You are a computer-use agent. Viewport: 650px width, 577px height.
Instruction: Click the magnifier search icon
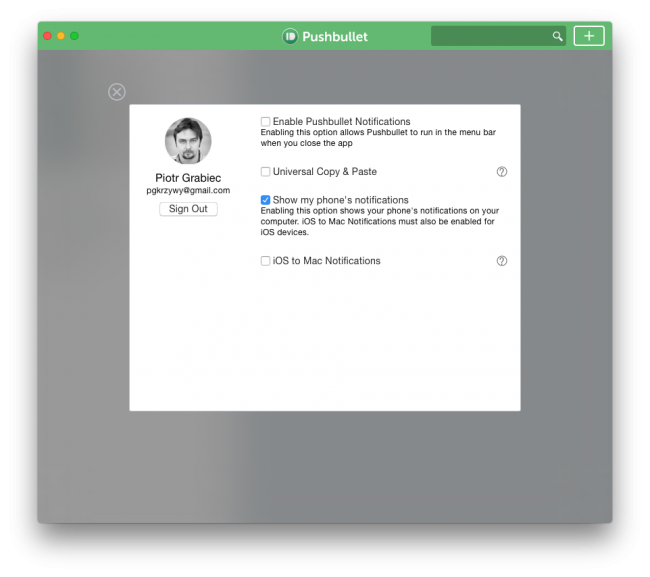coord(558,36)
